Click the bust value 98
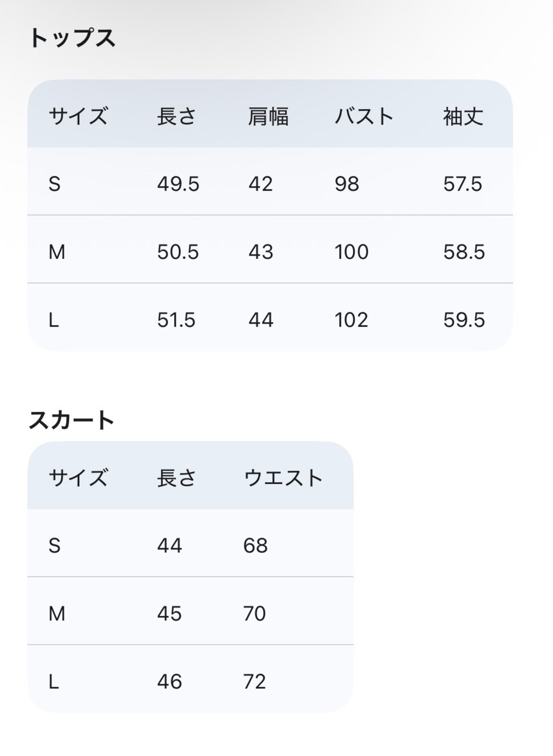 [346, 184]
